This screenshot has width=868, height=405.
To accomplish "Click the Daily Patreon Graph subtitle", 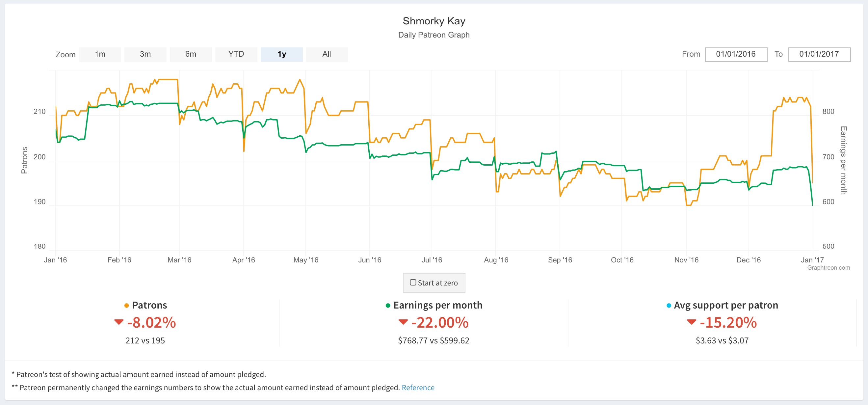I will 434,35.
